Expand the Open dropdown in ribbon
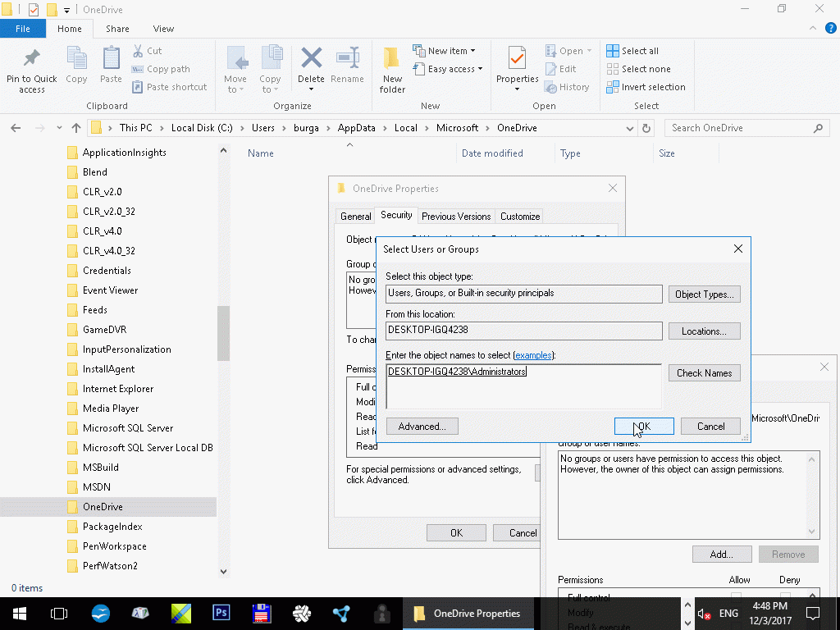 pyautogui.click(x=589, y=51)
